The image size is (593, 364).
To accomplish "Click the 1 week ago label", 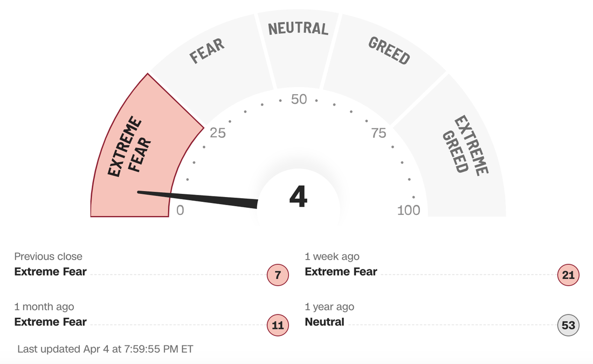I will pos(332,256).
